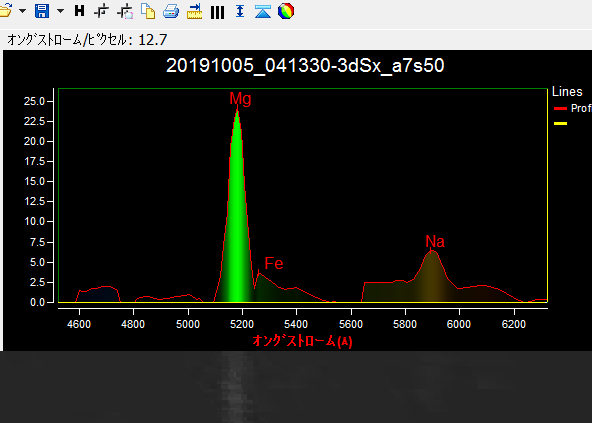Click the crosshair icon with pink square
Screen dimensions: 592x423
(x=125, y=11)
